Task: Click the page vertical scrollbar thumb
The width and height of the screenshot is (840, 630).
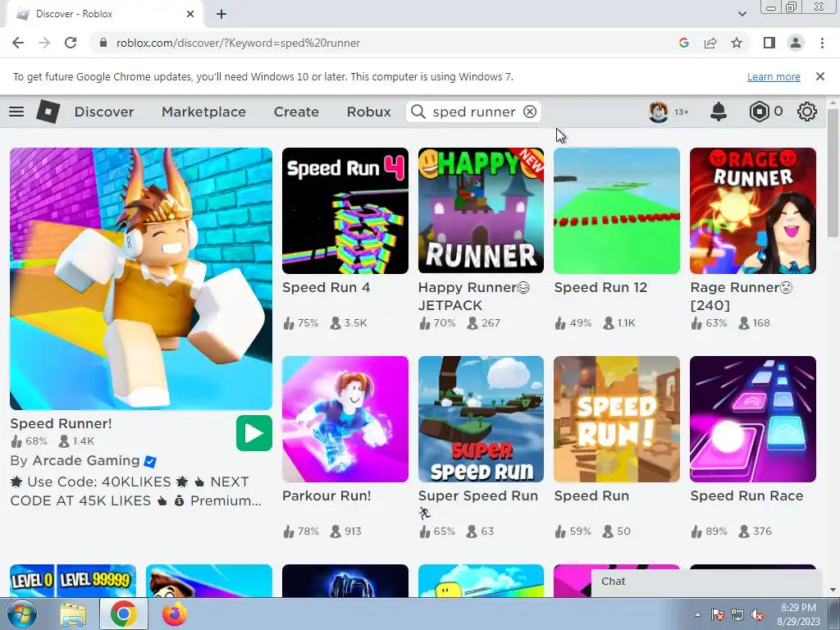Action: point(833,172)
